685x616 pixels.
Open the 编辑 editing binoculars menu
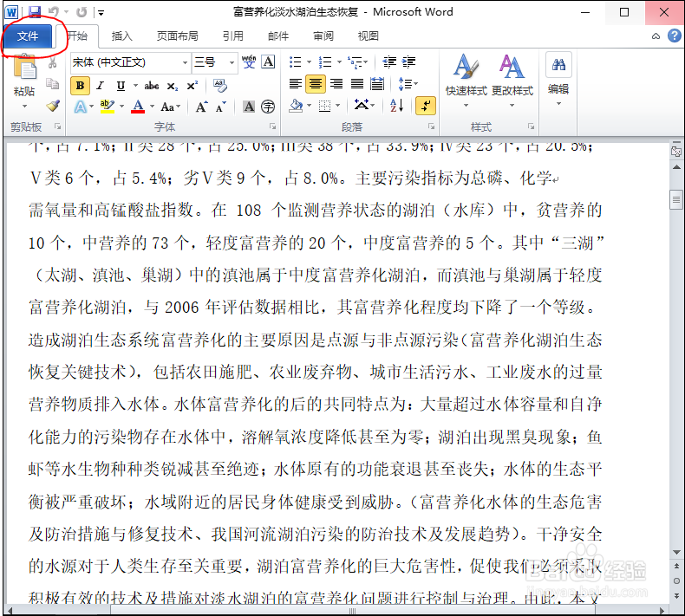coord(558,80)
